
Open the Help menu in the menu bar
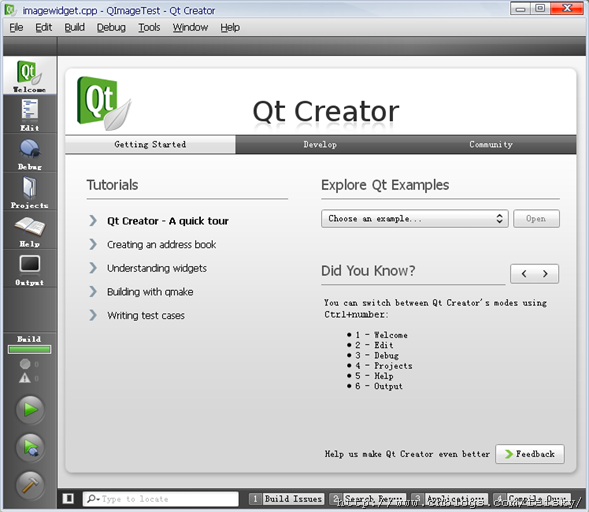[230, 27]
